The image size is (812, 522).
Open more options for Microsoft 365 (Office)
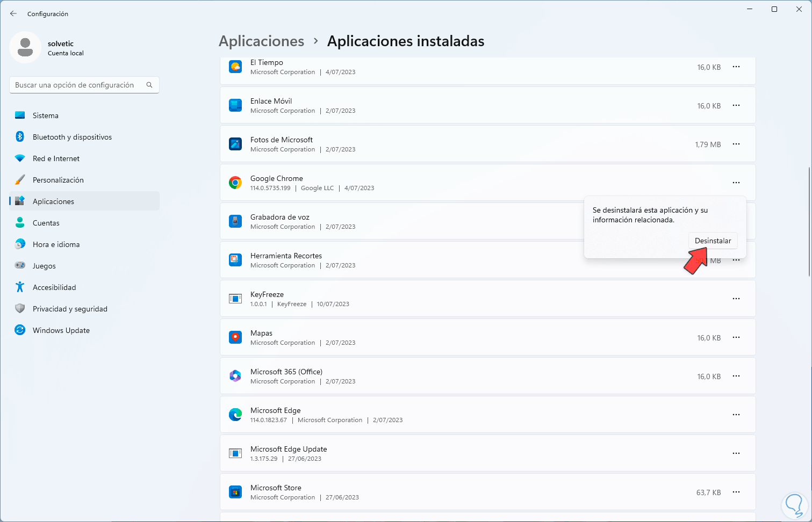pyautogui.click(x=736, y=376)
